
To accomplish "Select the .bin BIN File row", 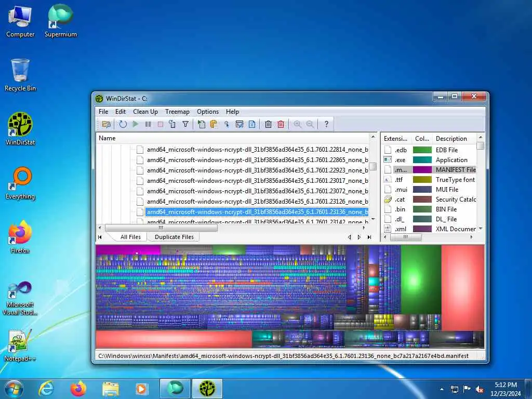I will (x=430, y=209).
